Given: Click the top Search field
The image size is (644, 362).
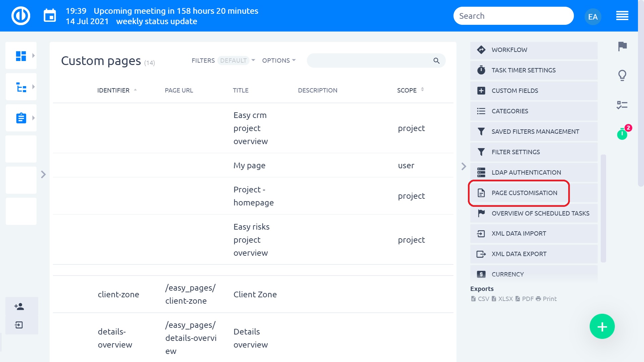Looking at the screenshot, I should [x=514, y=16].
